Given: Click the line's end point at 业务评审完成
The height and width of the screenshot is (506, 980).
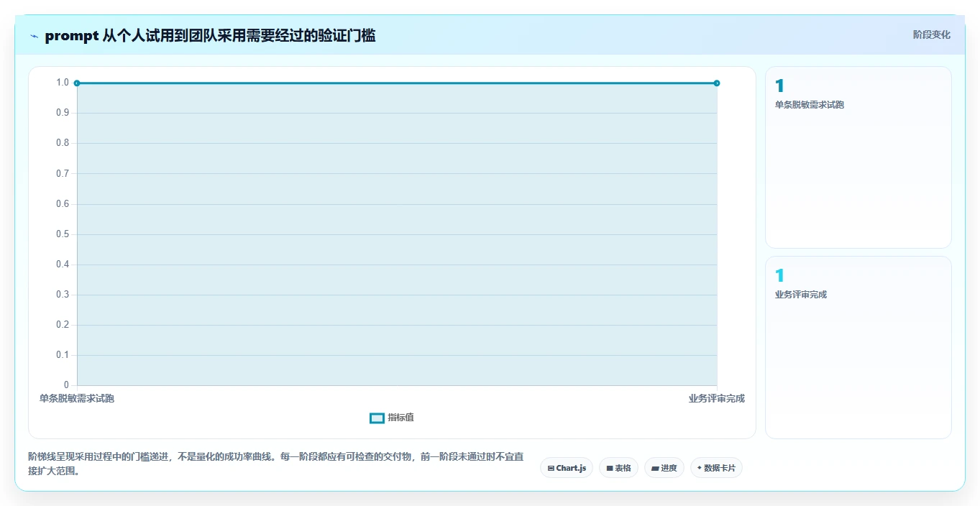Looking at the screenshot, I should [717, 83].
